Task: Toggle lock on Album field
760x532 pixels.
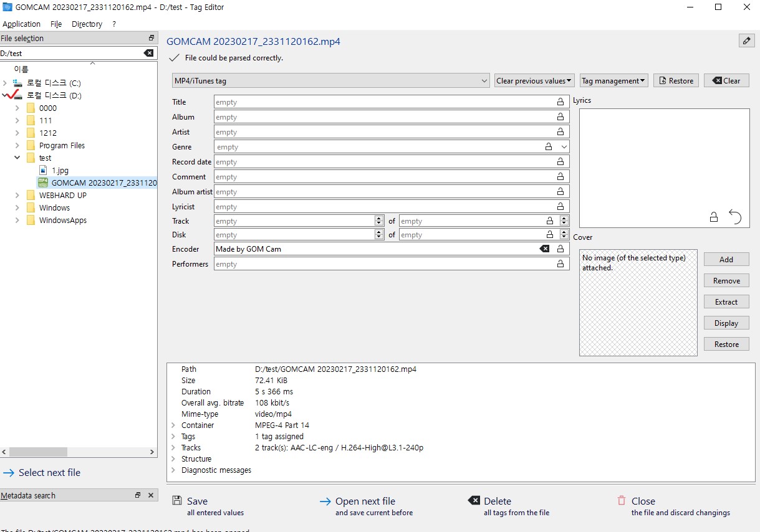Action: coord(560,116)
